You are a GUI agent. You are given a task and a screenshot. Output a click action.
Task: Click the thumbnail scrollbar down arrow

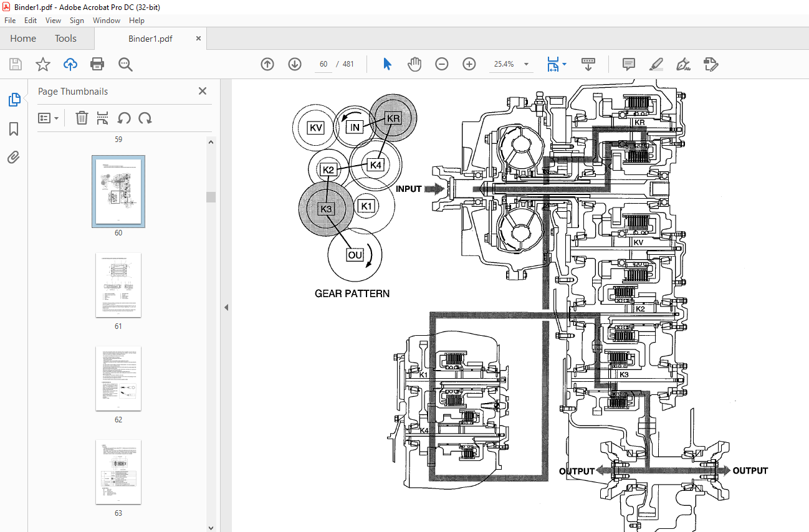pos(211,527)
